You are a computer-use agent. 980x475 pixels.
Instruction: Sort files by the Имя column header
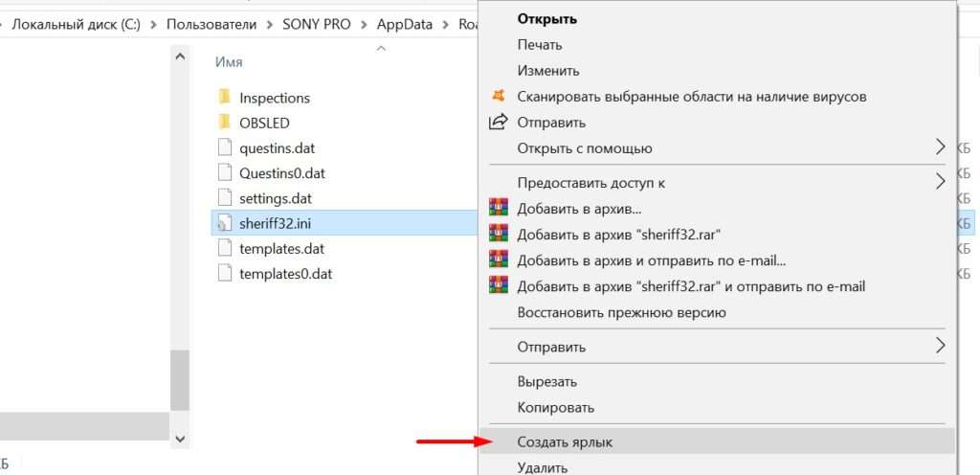click(230, 61)
